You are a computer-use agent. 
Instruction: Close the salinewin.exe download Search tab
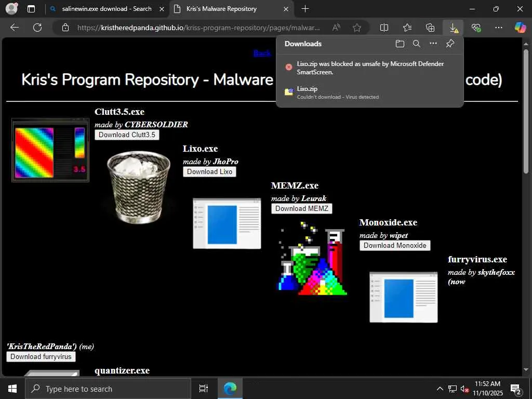(x=162, y=9)
